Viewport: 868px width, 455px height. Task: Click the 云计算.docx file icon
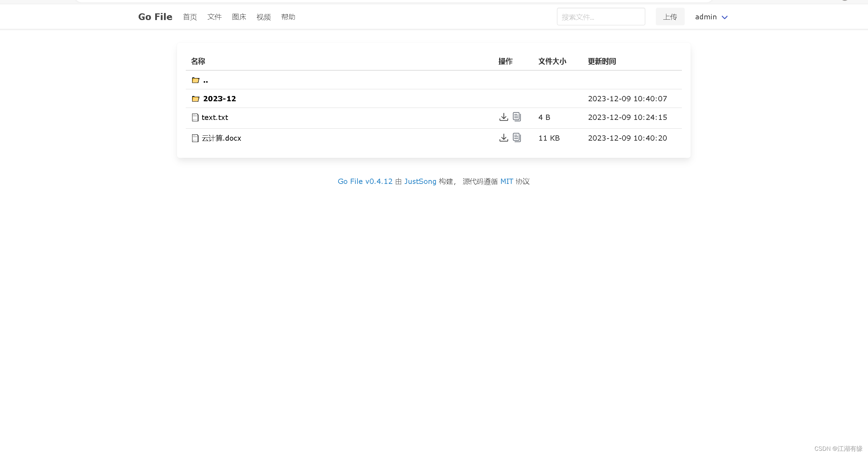tap(195, 138)
